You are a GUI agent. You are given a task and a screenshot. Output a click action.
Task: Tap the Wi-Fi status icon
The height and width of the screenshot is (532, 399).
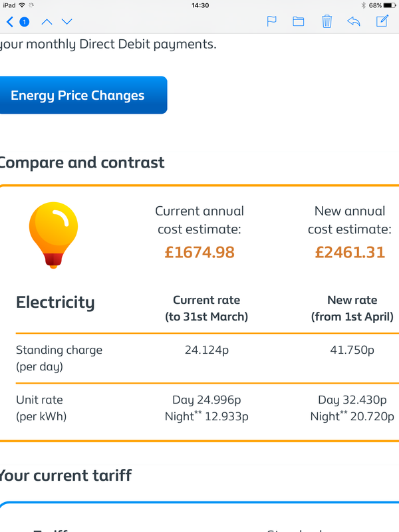click(22, 5)
